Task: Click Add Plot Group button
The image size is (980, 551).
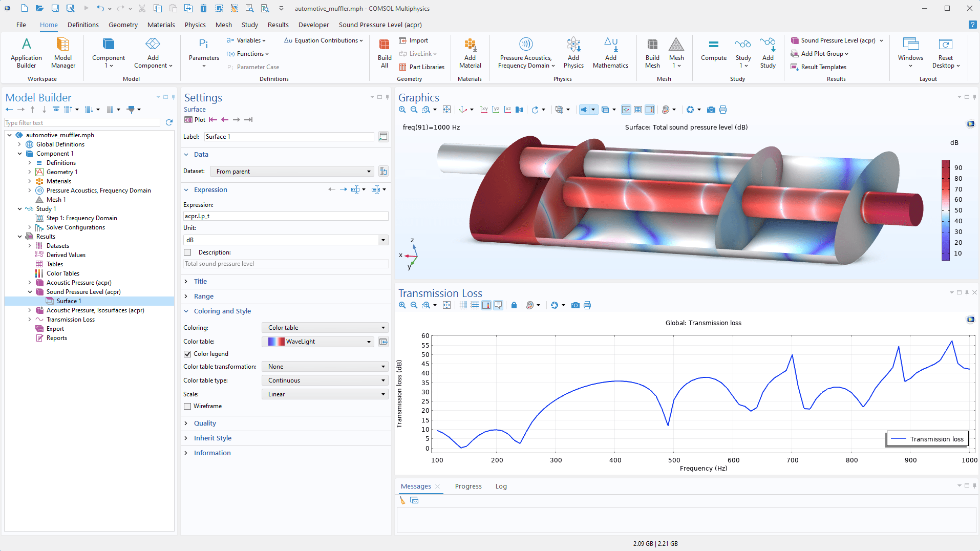Action: point(819,54)
